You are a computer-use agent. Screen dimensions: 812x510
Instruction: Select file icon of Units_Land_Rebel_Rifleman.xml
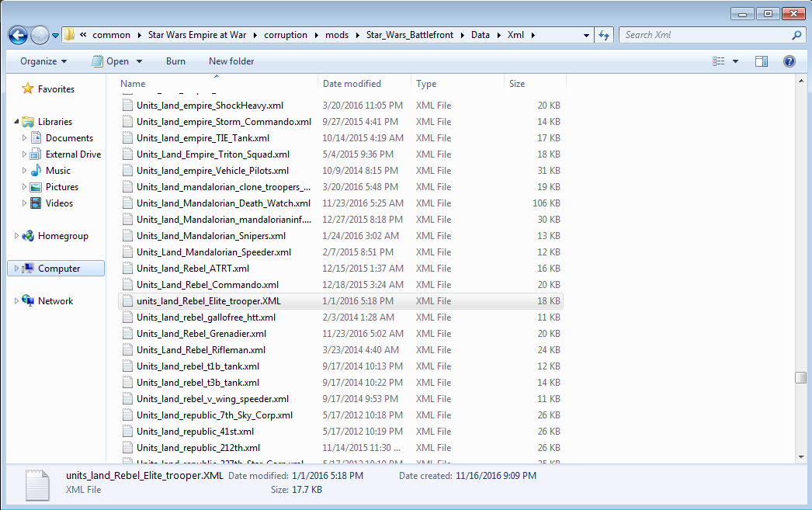pyautogui.click(x=127, y=350)
